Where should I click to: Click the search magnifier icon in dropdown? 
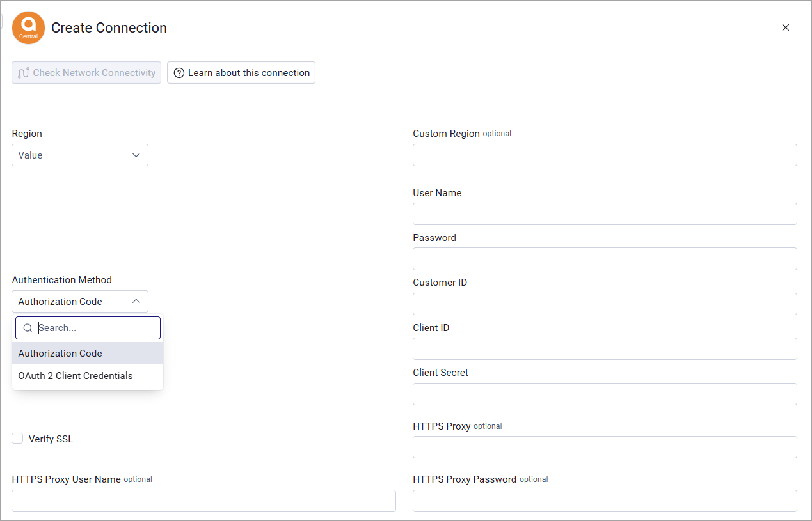point(28,328)
